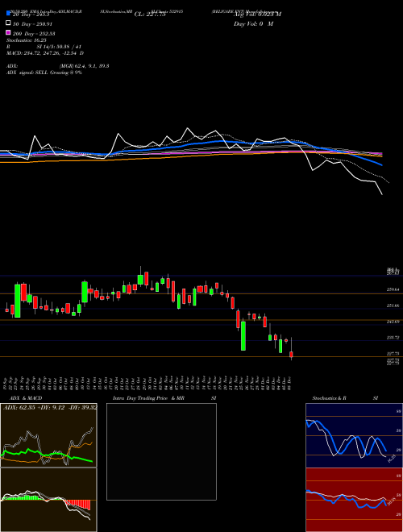The image size is (403, 532).
Task: Click the 227.75 price axis label
Action: [393, 353]
